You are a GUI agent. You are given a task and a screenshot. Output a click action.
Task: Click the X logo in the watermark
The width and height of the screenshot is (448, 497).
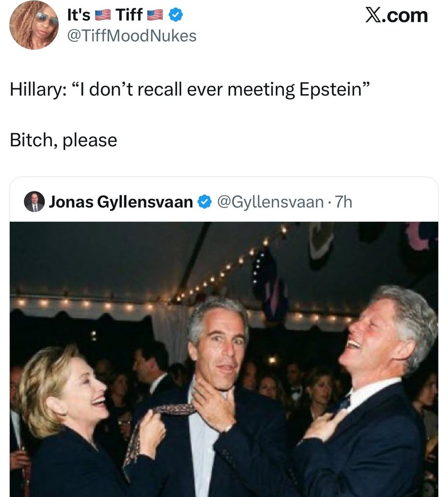(375, 15)
